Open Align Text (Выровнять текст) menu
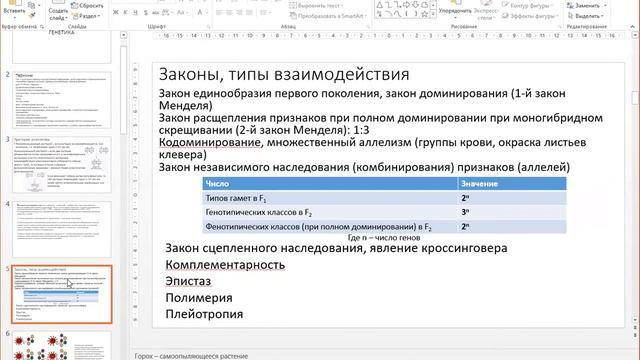 (316, 6)
